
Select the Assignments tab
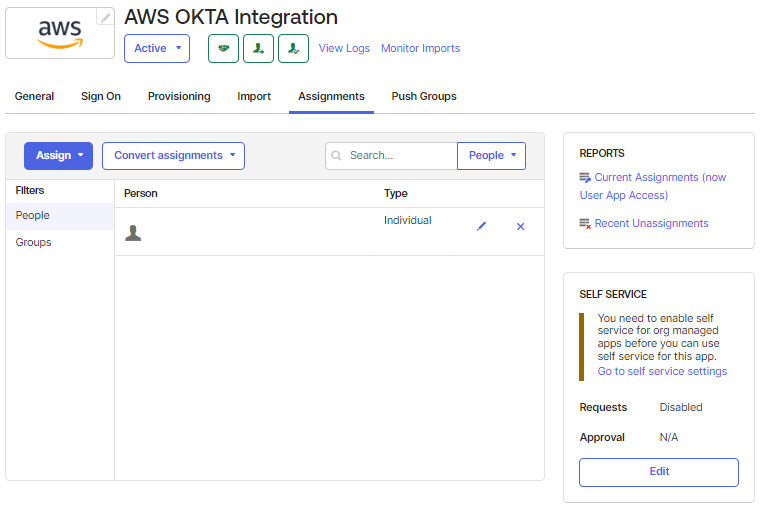point(331,96)
